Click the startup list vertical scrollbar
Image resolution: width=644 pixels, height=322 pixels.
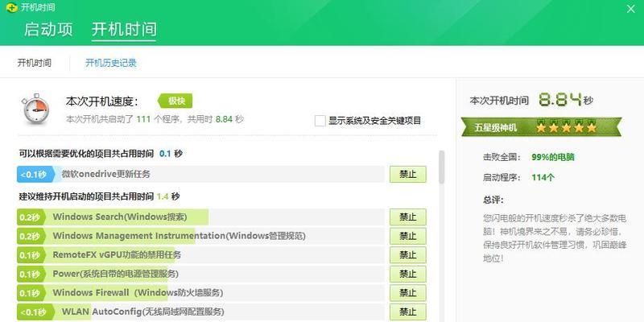tap(442, 167)
